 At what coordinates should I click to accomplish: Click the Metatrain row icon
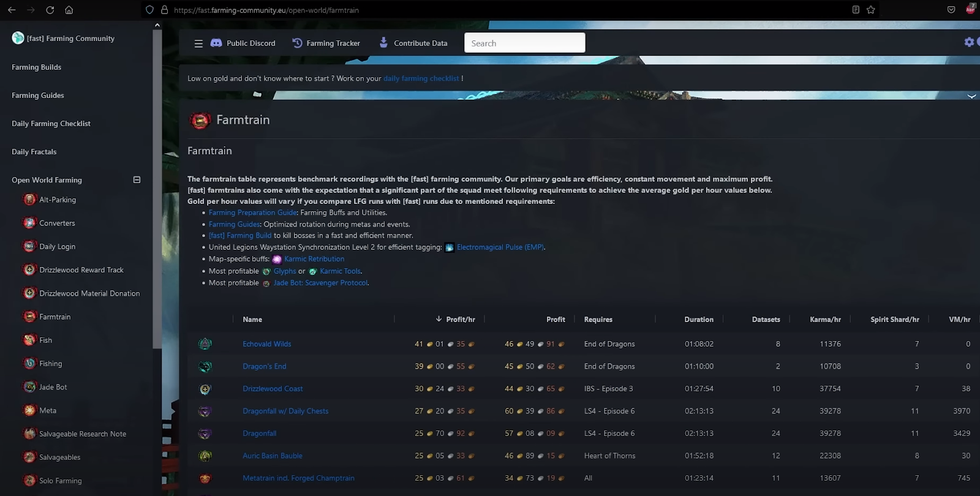click(205, 478)
